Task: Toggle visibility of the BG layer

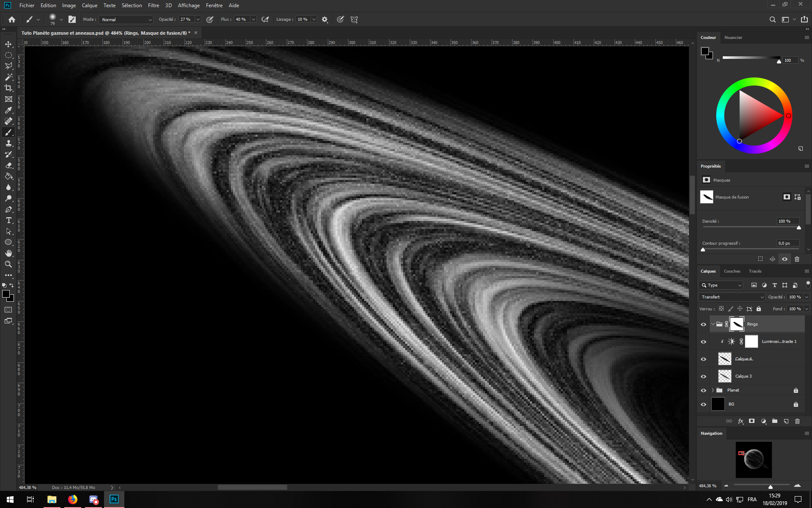Action: [x=703, y=404]
